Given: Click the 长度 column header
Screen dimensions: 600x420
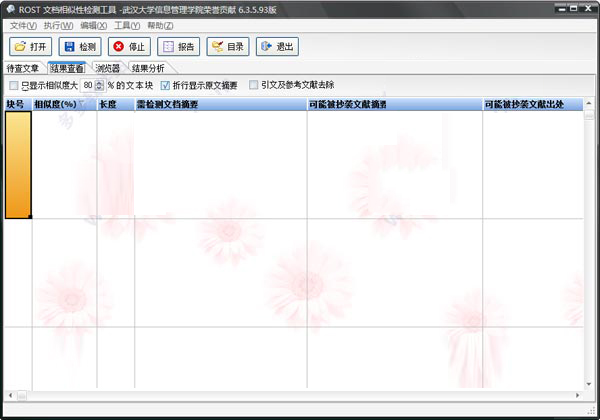Looking at the screenshot, I should pyautogui.click(x=116, y=104).
